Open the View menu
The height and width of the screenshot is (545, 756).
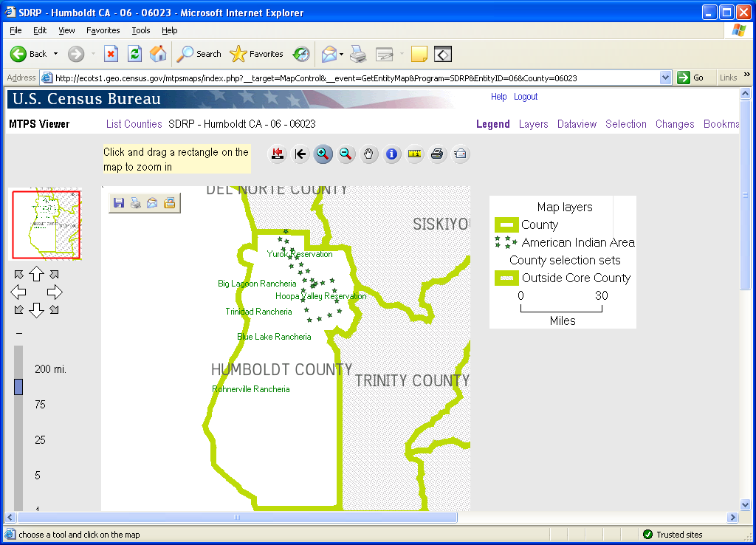pos(66,30)
